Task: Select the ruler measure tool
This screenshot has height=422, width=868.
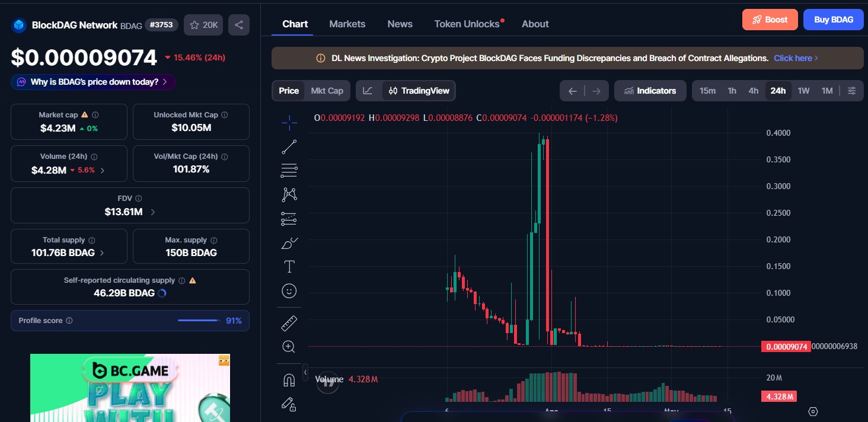Action: (289, 323)
